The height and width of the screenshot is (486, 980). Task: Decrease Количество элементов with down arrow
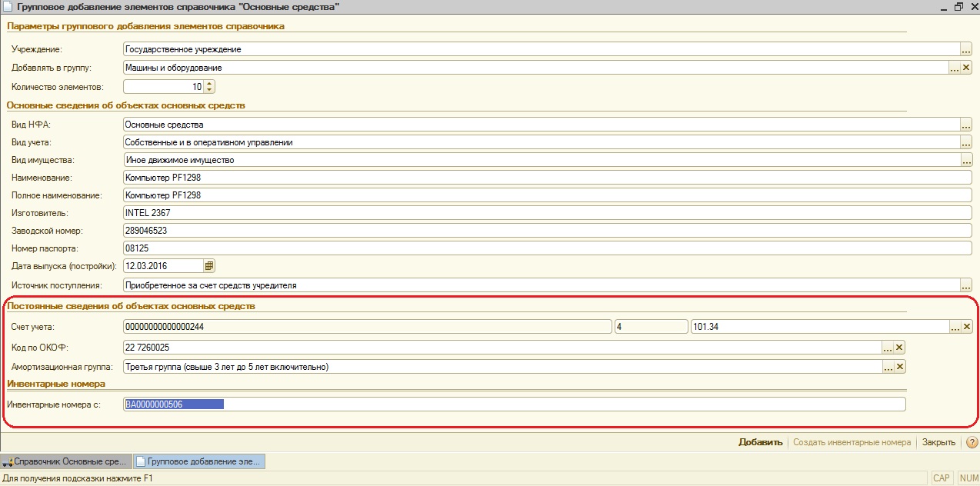(209, 91)
